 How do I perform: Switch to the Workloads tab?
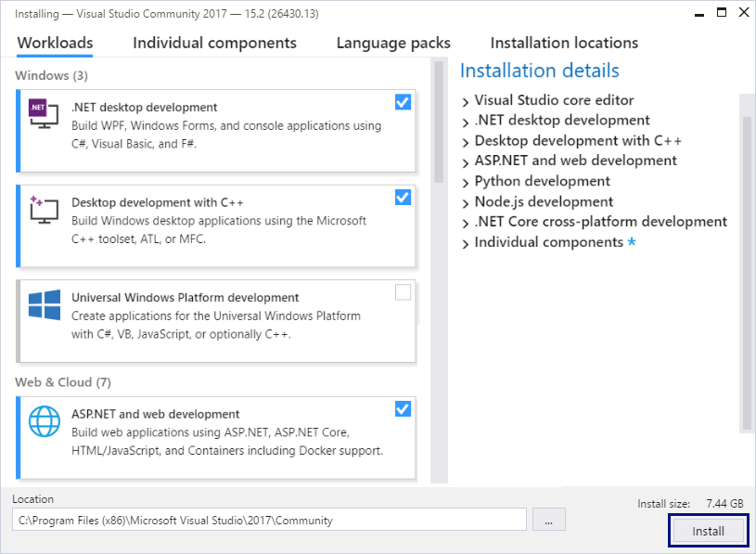55,43
